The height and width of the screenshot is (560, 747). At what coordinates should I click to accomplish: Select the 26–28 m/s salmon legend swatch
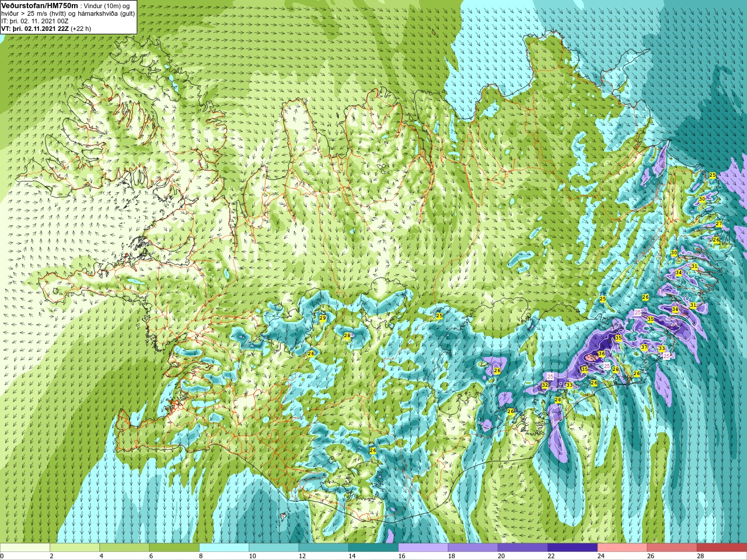pos(672,548)
